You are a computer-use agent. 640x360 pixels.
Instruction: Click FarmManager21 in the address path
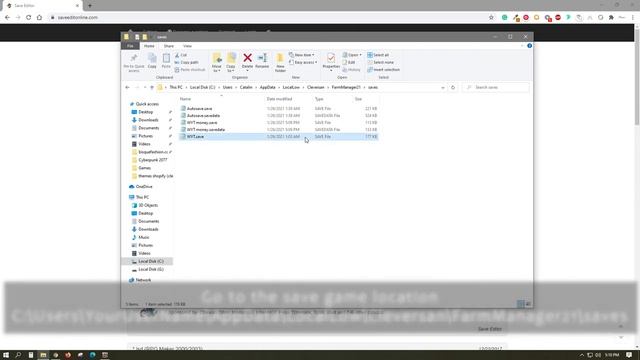click(x=346, y=87)
